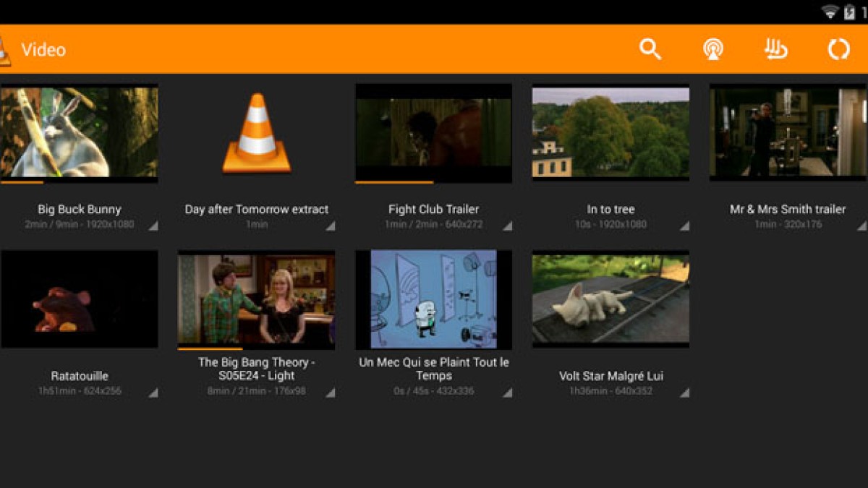This screenshot has height=488, width=868.
Task: Select the 'Fight Club Trailer' title
Action: click(x=434, y=209)
